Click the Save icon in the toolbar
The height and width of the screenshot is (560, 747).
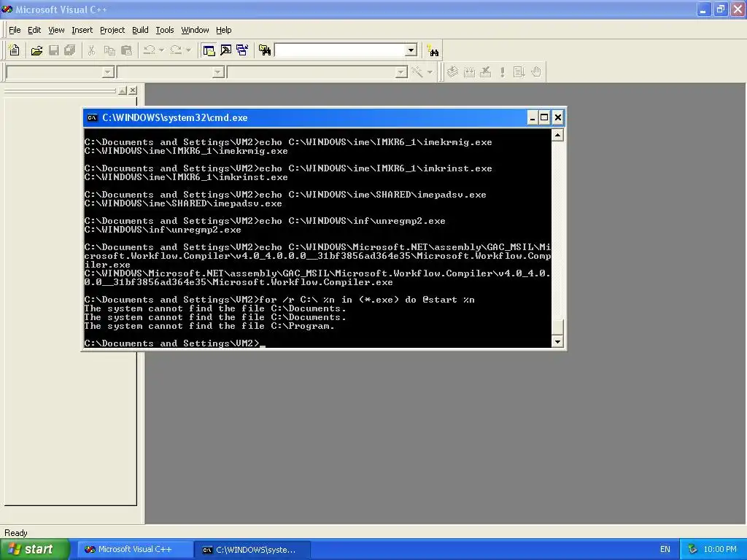pos(54,50)
